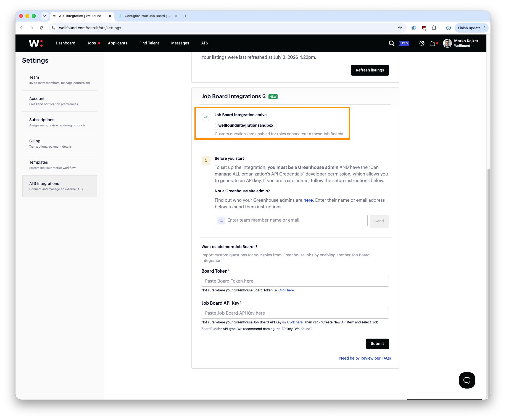Open Dashboard in top navigation
This screenshot has width=506, height=420.
pyautogui.click(x=65, y=43)
